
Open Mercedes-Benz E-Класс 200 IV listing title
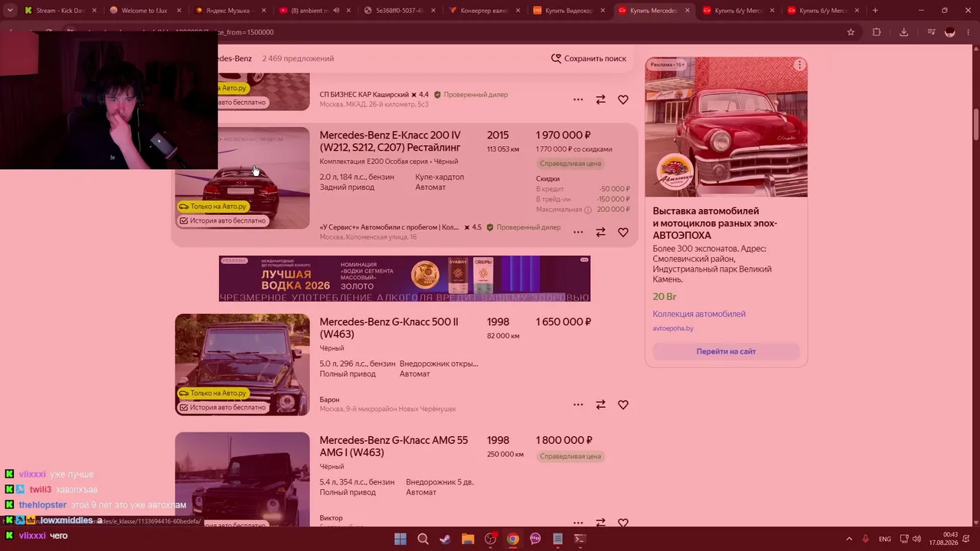click(390, 141)
